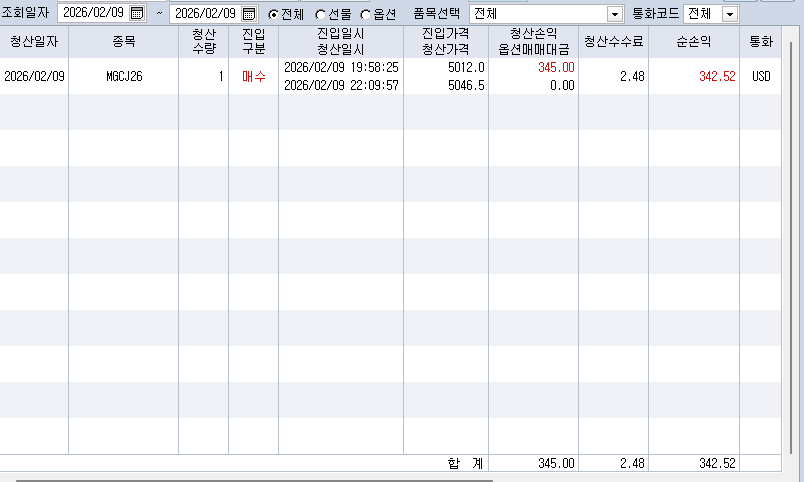This screenshot has height=482, width=804.
Task: Click the 0.00 option amount value
Action: coord(562,85)
